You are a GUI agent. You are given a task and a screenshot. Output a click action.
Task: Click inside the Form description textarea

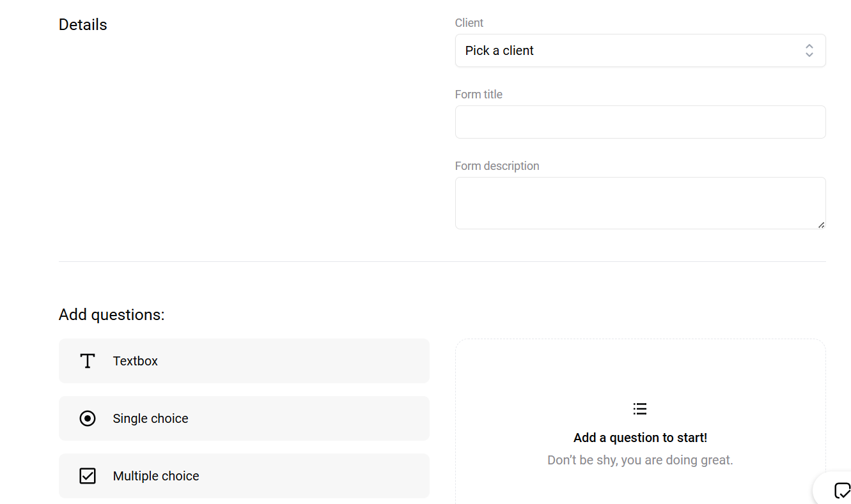(640, 201)
